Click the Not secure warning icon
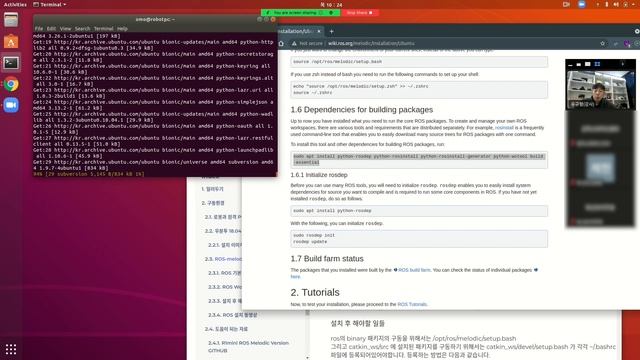640x360 pixels. [294, 43]
